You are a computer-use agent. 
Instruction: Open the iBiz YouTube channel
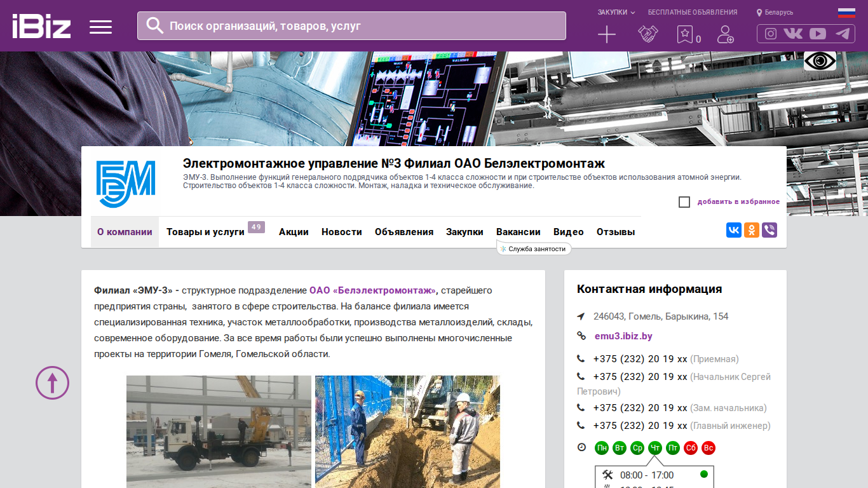tap(818, 34)
